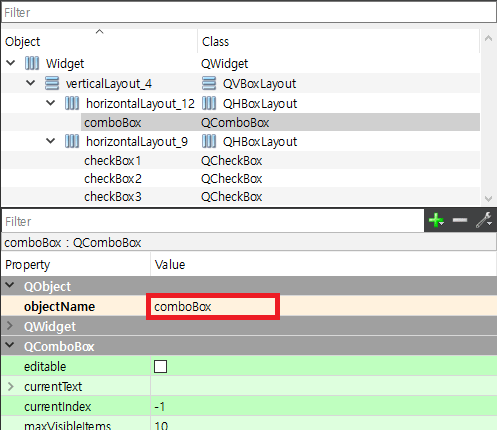497x430 pixels.
Task: Collapse the Widget tree node
Action: click(x=11, y=63)
